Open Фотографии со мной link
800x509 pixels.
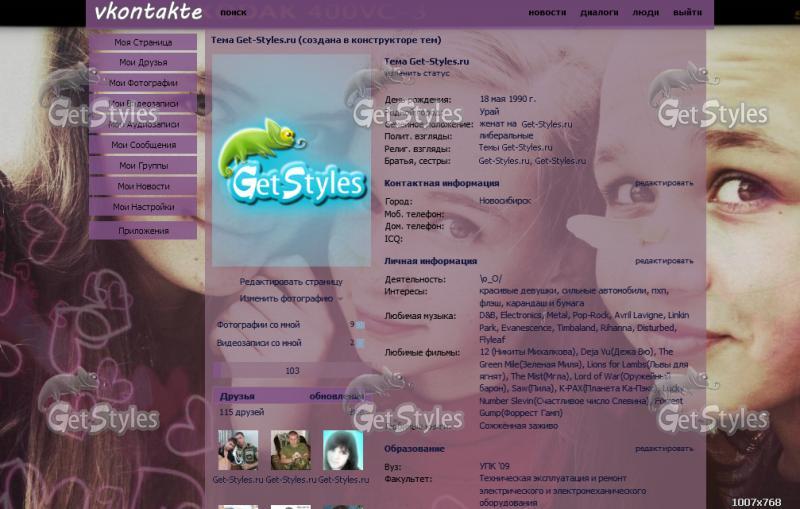(258, 324)
